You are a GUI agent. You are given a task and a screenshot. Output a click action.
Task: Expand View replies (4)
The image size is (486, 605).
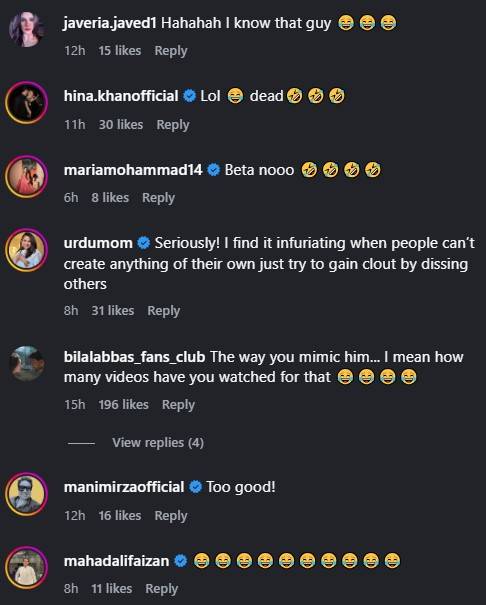[158, 443]
